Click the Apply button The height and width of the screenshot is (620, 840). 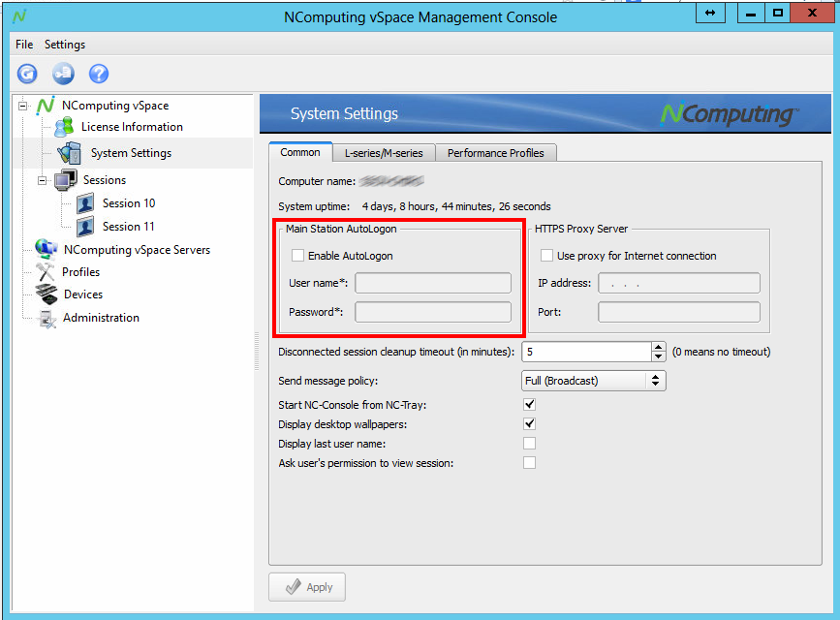point(306,586)
